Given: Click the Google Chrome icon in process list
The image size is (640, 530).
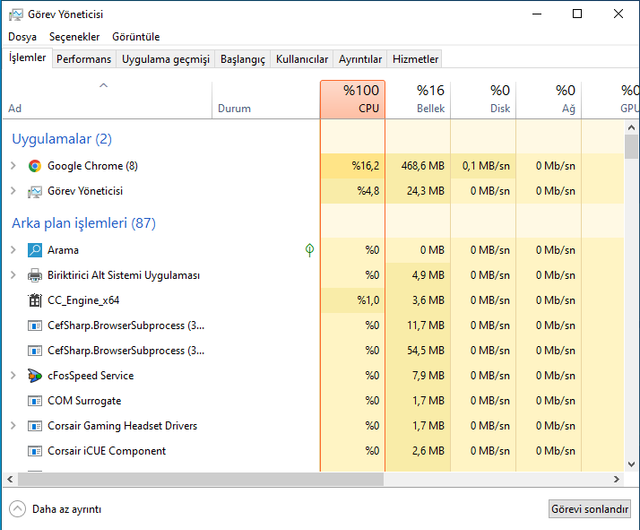Looking at the screenshot, I should 35,166.
